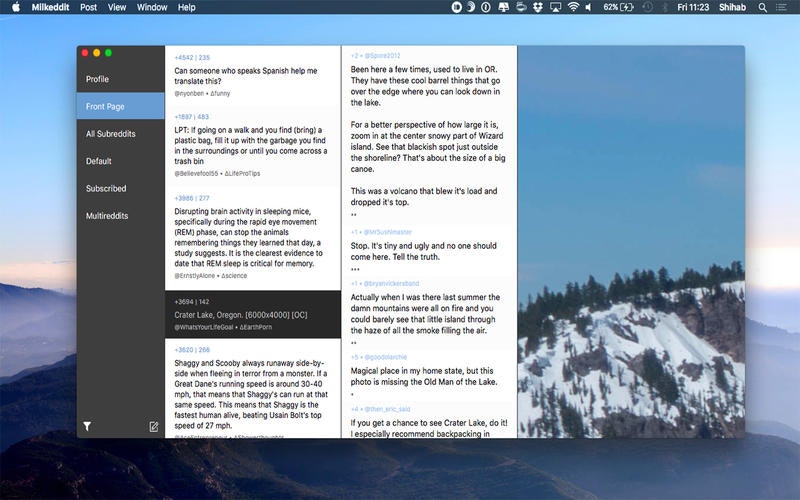Click the +3620 | 266 score text
The height and width of the screenshot is (500, 800).
[192, 350]
